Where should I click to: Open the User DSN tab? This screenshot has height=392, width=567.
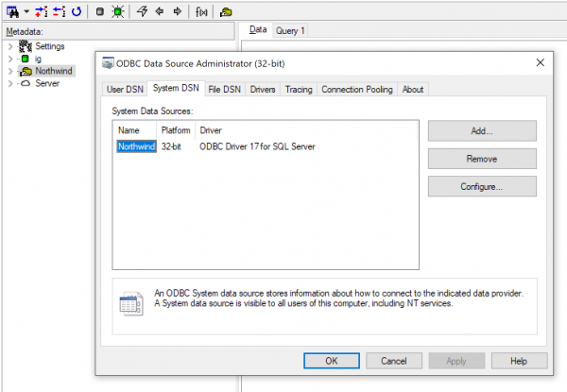[125, 89]
